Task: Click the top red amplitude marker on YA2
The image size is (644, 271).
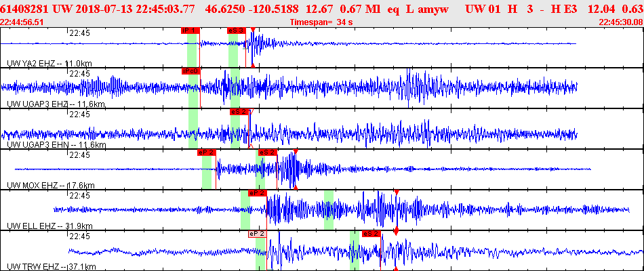Action: 253,29
